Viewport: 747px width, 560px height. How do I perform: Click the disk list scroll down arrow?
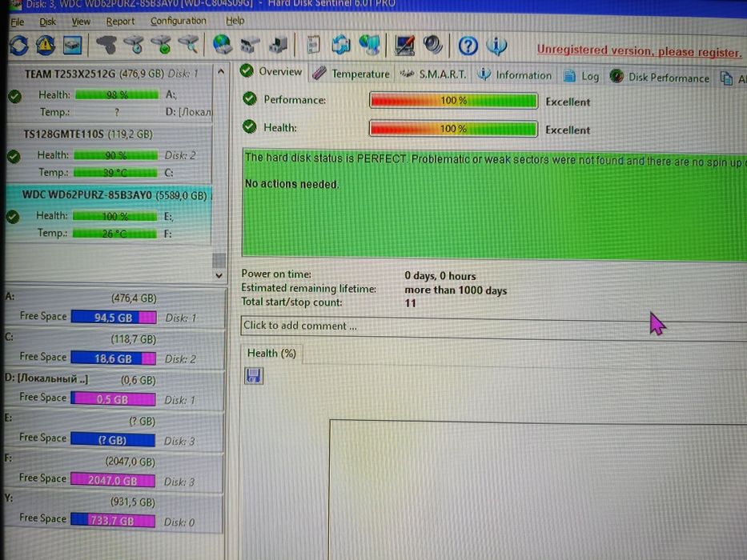pyautogui.click(x=219, y=275)
